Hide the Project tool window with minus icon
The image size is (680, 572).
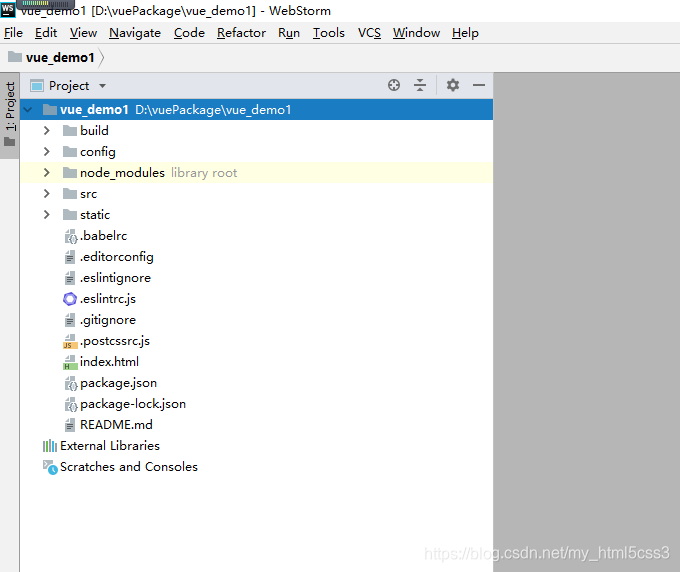[479, 85]
